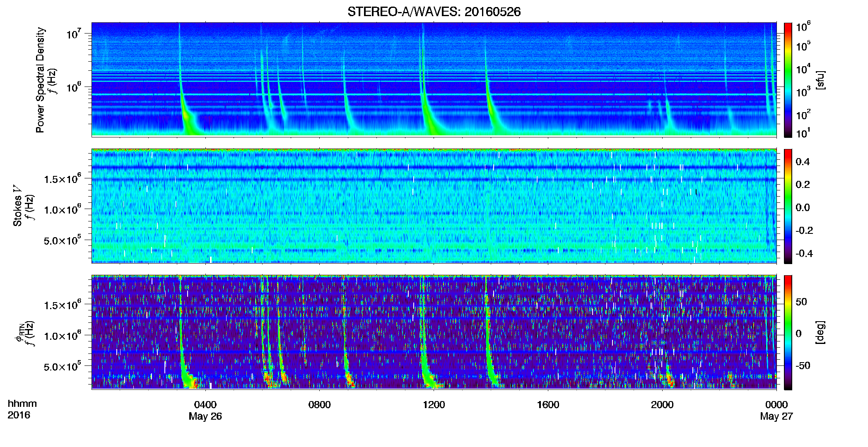Click 1.0×10^6 tick in φRTN panel
Image resolution: width=868 pixels, height=447 pixels.
pyautogui.click(x=63, y=335)
